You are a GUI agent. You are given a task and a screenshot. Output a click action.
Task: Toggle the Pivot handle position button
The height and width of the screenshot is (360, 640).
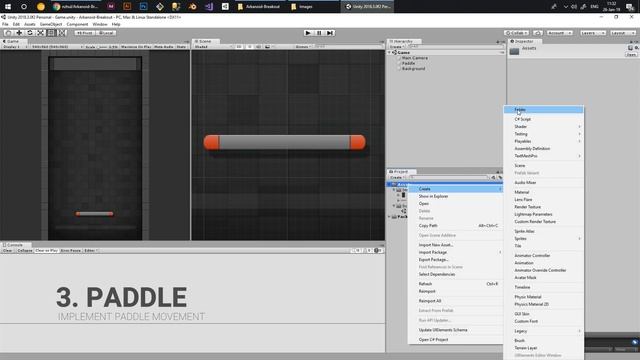85,33
